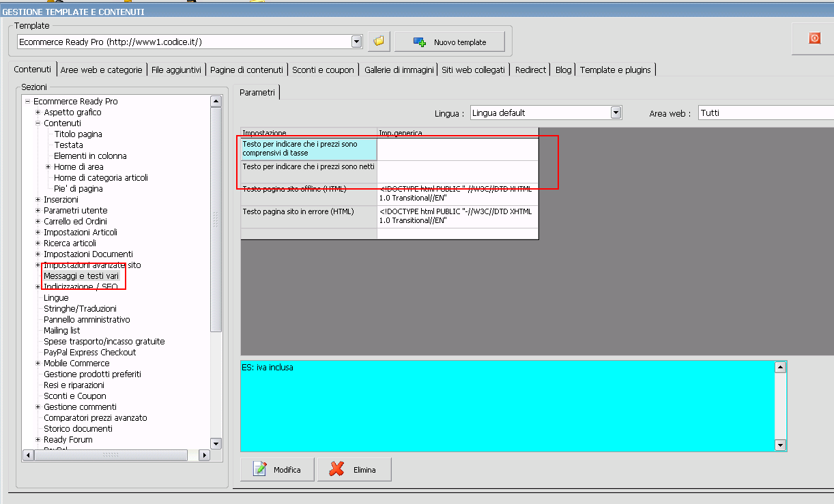Click the Modifica button

276,470
